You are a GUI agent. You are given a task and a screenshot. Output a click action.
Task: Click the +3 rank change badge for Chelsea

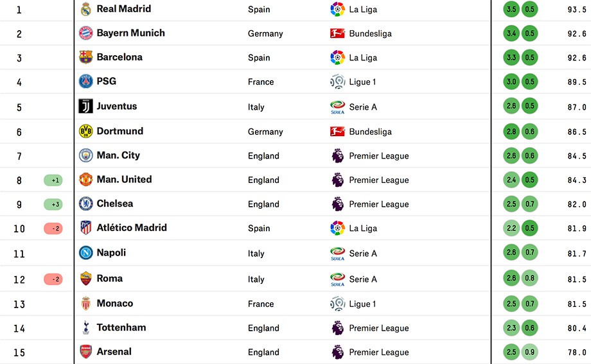53,204
